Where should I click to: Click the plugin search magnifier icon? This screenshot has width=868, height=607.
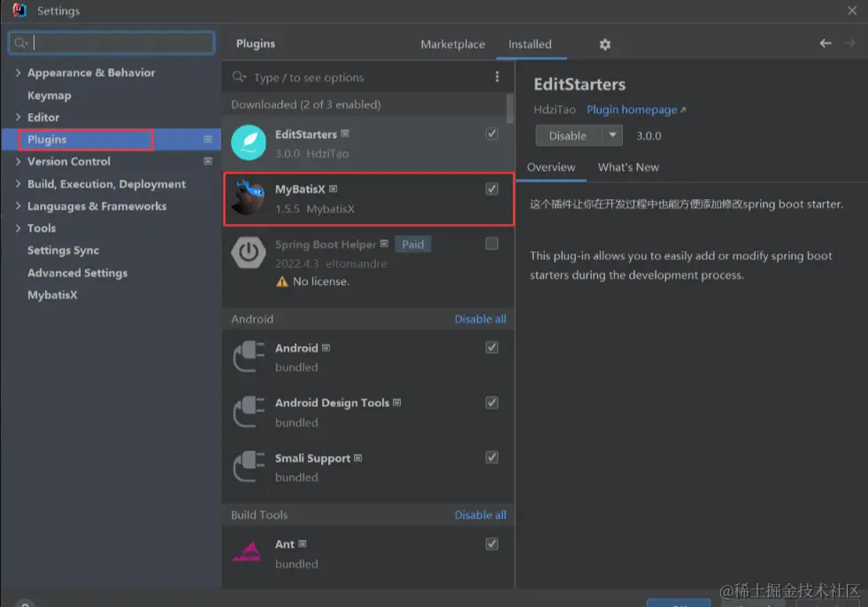[239, 77]
